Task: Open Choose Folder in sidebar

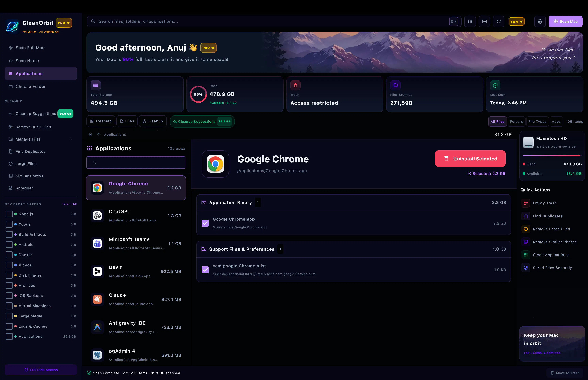Action: tap(41, 86)
